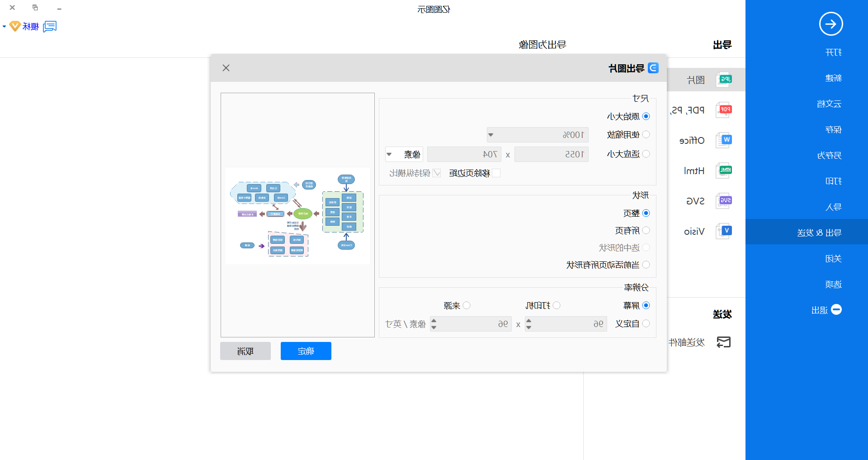Click the diagram preview thumbnail
868x460 pixels.
pos(297,216)
